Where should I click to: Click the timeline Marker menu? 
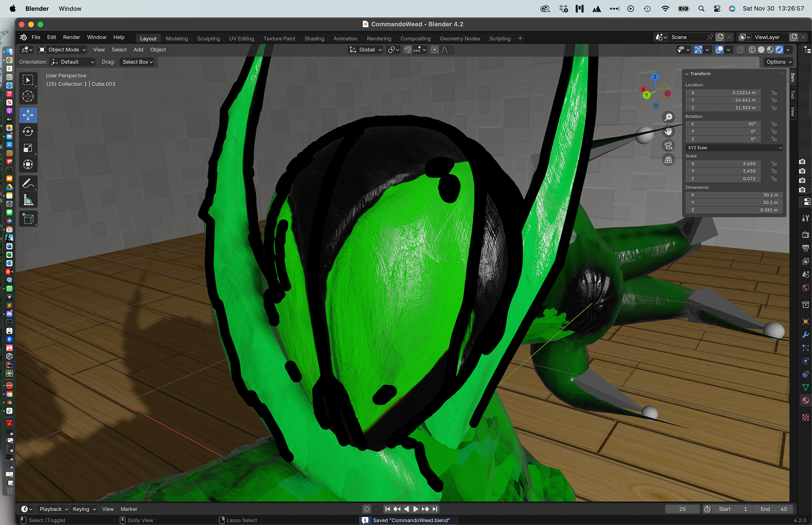pyautogui.click(x=129, y=509)
